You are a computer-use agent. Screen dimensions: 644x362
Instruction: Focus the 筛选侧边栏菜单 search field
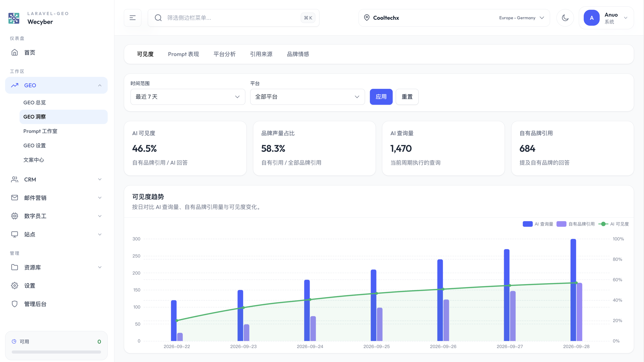point(234,18)
